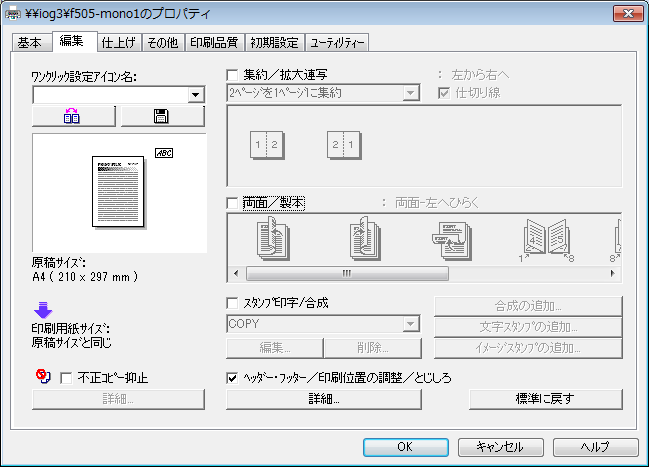Select the 1-2 page order layout icon
649x467 pixels.
tap(265, 146)
